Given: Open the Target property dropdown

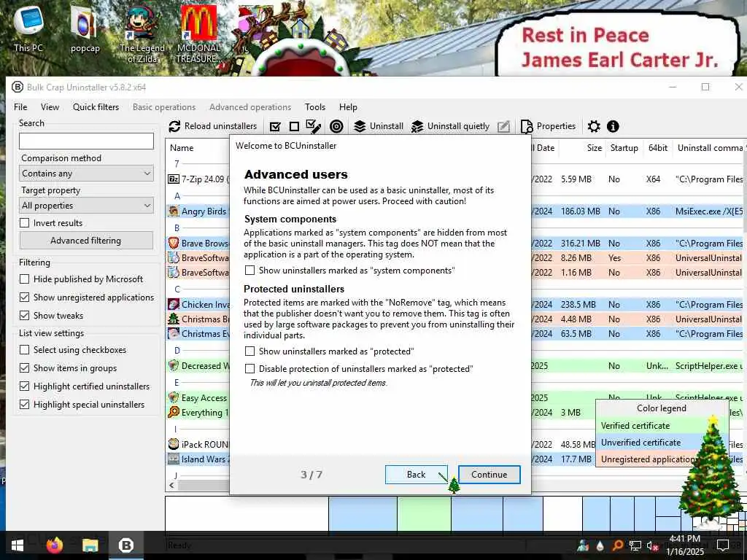Looking at the screenshot, I should (x=86, y=205).
